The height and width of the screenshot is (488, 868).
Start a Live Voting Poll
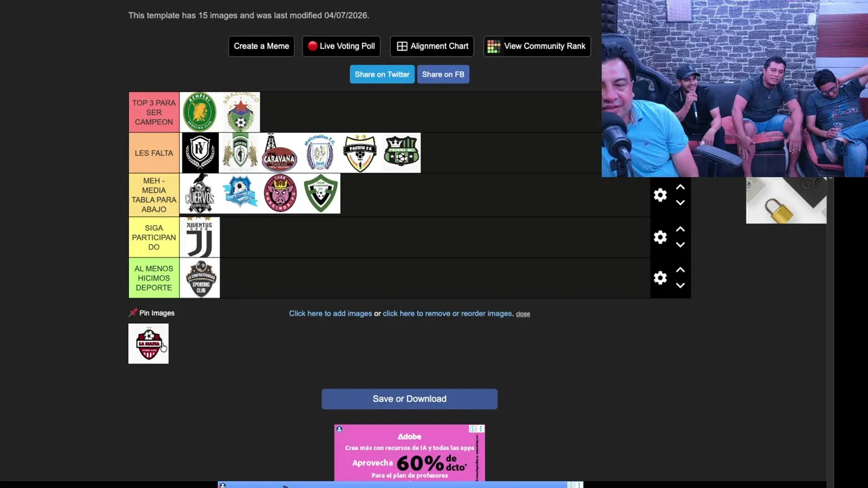point(341,46)
